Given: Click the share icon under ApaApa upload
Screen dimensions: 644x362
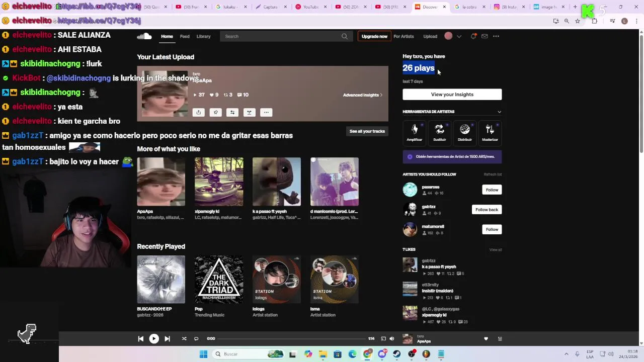Looking at the screenshot, I should click(x=198, y=113).
